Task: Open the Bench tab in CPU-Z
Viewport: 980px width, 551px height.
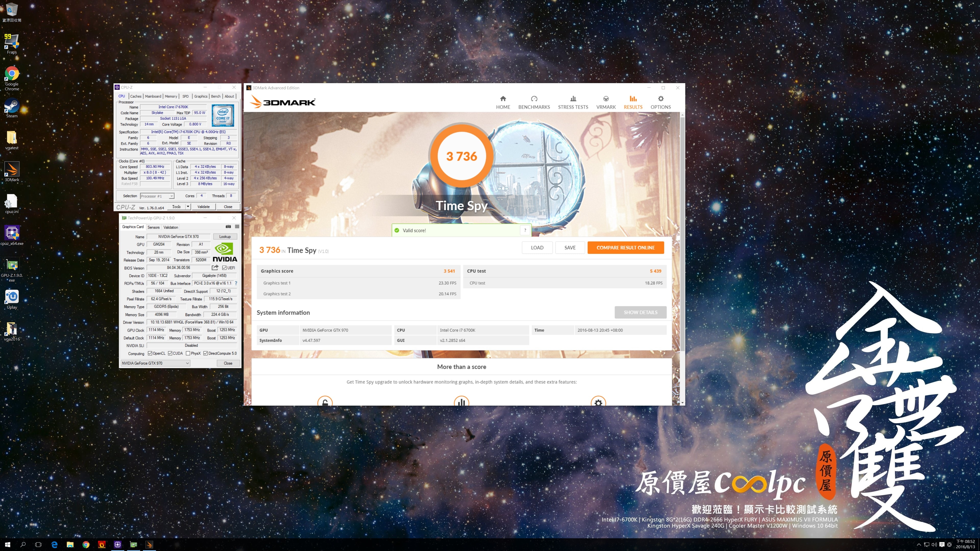Action: (x=216, y=96)
